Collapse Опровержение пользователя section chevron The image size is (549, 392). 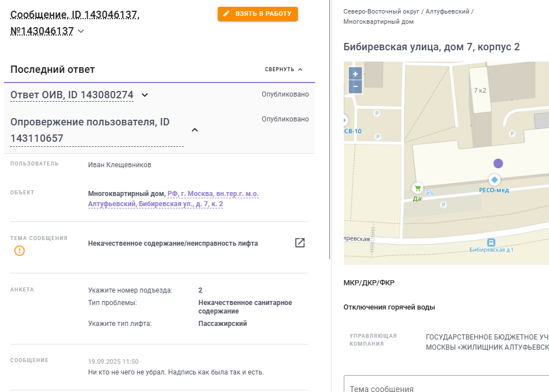click(x=194, y=130)
